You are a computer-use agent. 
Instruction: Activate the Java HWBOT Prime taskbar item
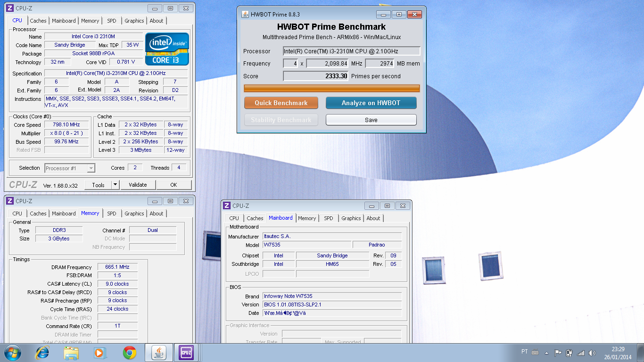point(159,353)
